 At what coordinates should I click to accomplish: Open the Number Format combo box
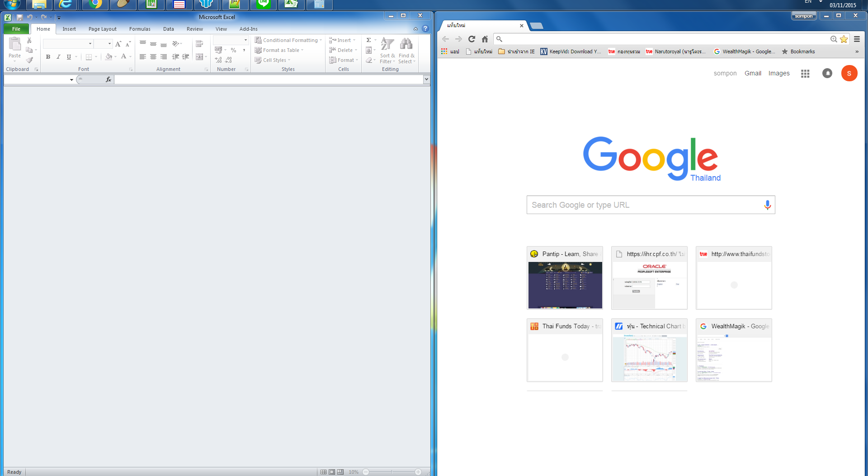231,40
